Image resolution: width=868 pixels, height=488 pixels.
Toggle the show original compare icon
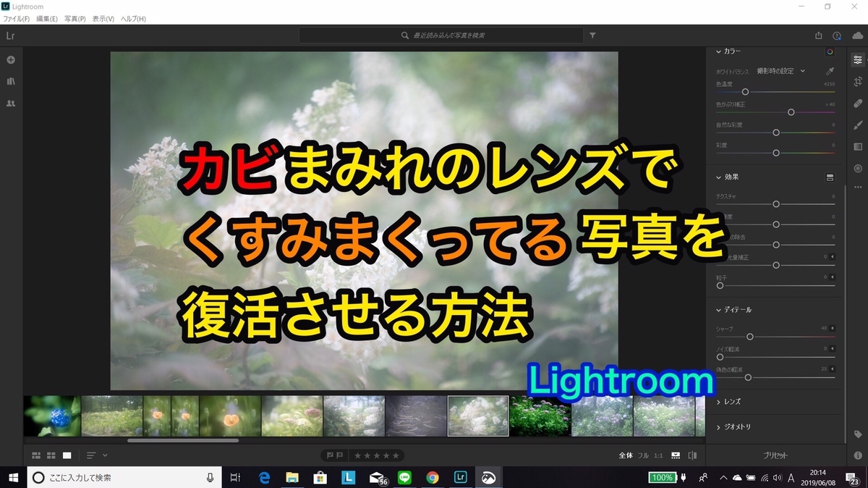click(x=692, y=455)
